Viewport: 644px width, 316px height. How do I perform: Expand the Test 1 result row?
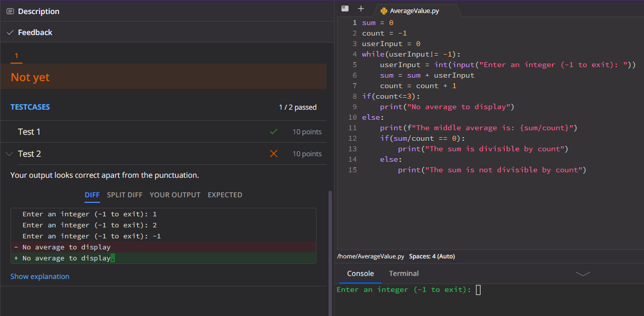coord(29,132)
